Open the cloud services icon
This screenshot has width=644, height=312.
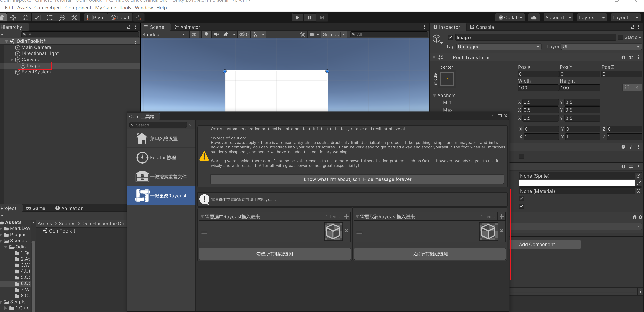(x=534, y=18)
